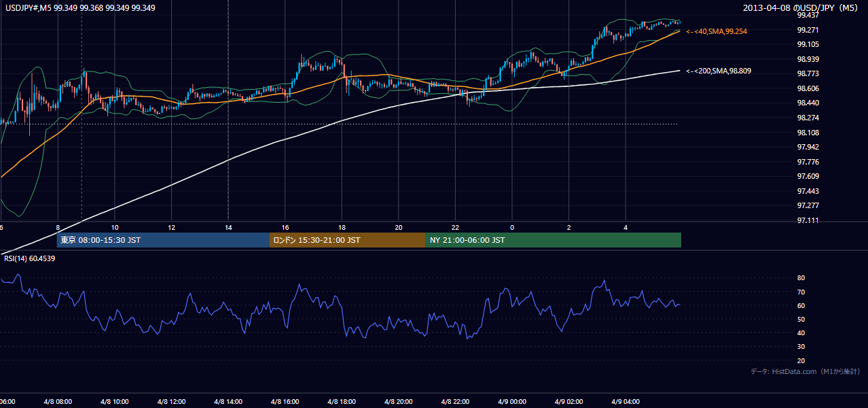Click hour label 18 under price chart
Image resolution: width=868 pixels, height=408 pixels.
click(342, 227)
